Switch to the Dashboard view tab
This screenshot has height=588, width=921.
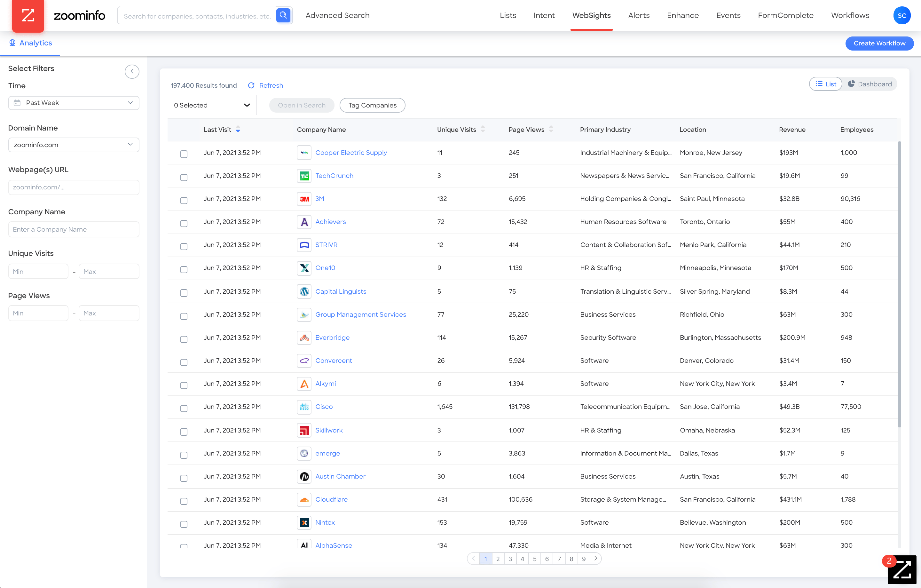870,84
